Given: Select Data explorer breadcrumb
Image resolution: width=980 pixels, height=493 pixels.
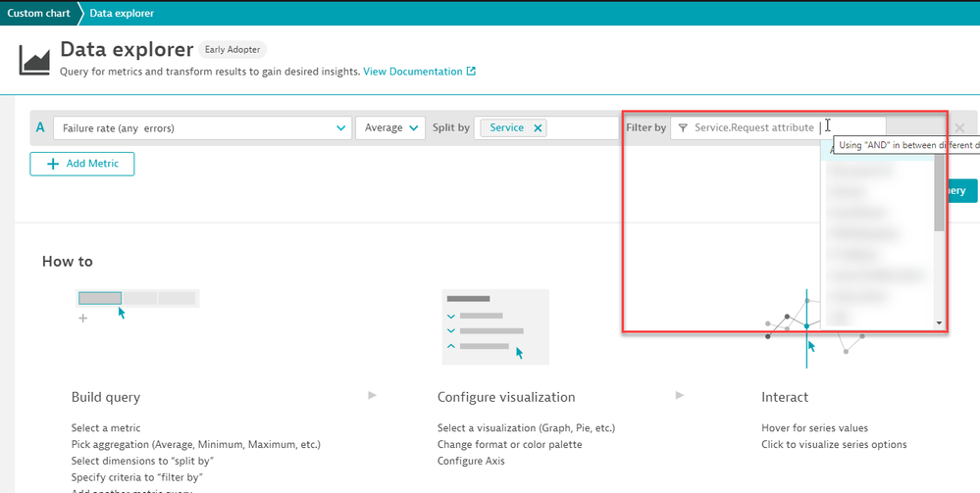Looking at the screenshot, I should [x=121, y=13].
